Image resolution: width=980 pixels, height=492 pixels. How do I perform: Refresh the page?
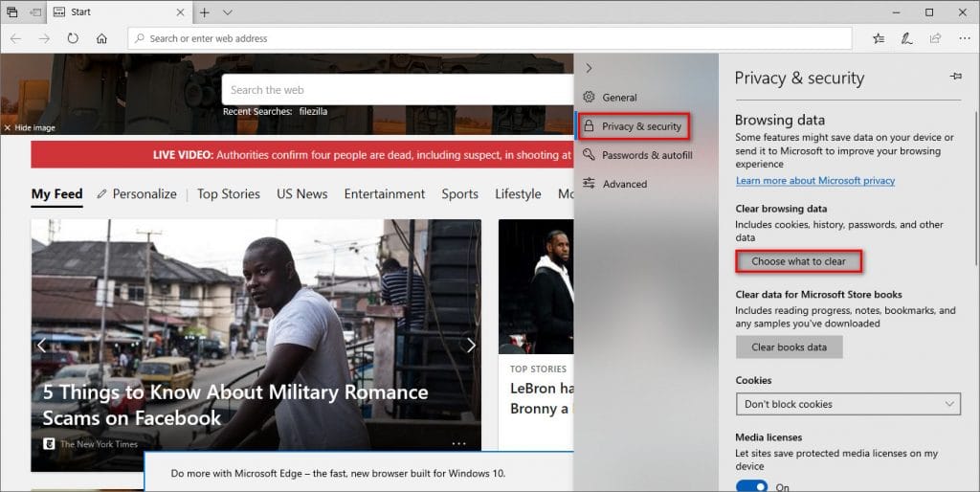pyautogui.click(x=73, y=38)
